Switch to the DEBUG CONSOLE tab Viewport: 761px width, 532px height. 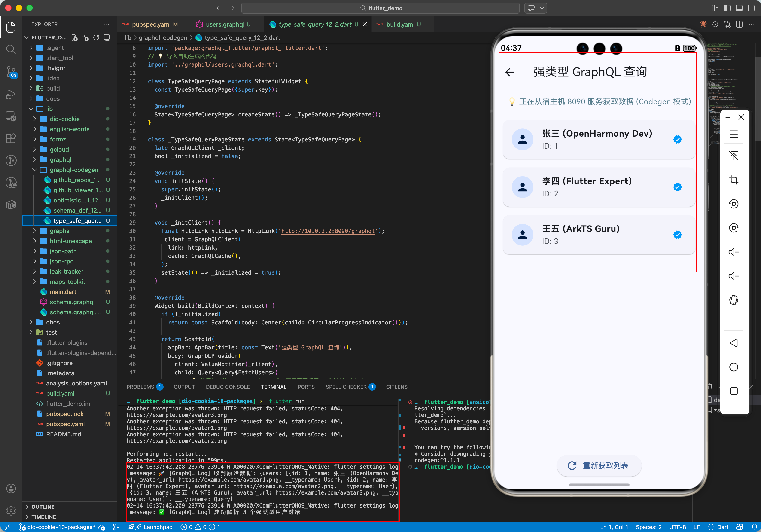[228, 387]
